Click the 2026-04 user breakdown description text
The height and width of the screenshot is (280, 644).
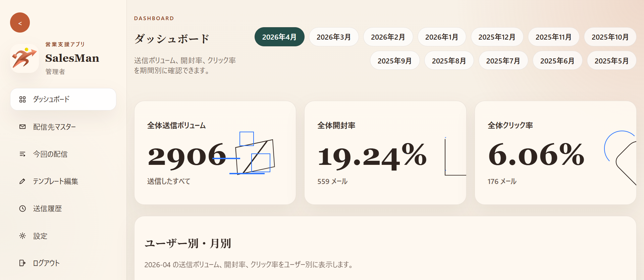click(250, 265)
